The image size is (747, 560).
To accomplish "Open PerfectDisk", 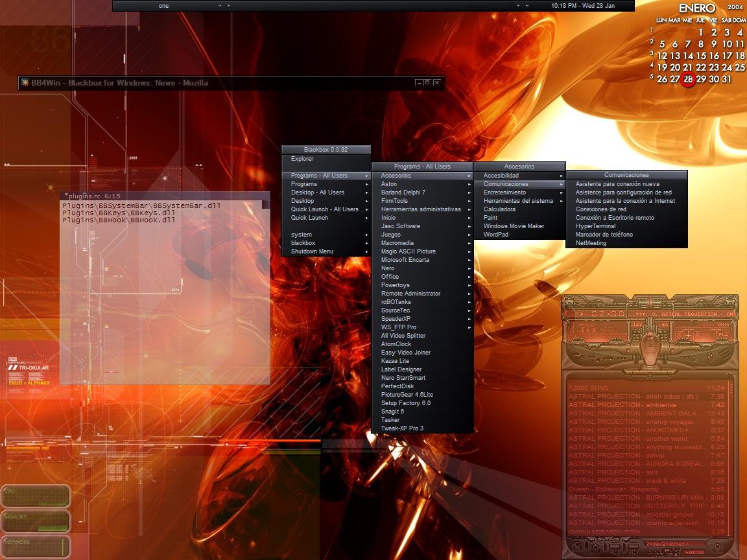I will click(423, 386).
